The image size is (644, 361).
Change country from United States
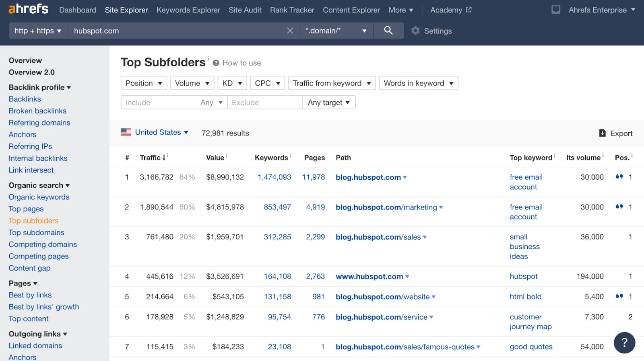click(161, 132)
